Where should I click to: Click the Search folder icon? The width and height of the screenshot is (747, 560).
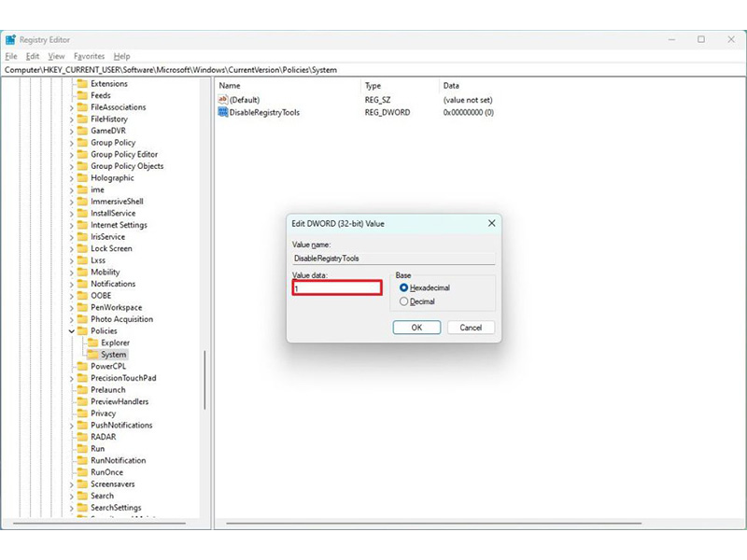point(82,496)
